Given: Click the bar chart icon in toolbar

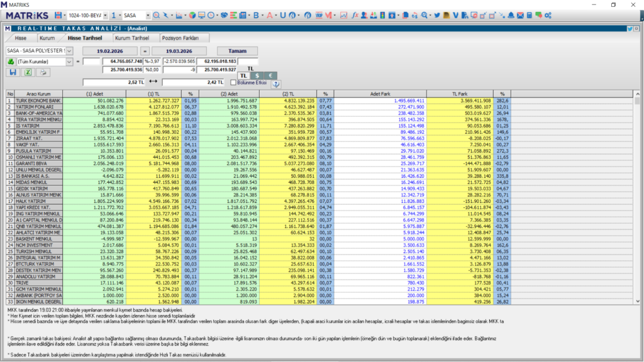Looking at the screenshot, I should [x=179, y=15].
